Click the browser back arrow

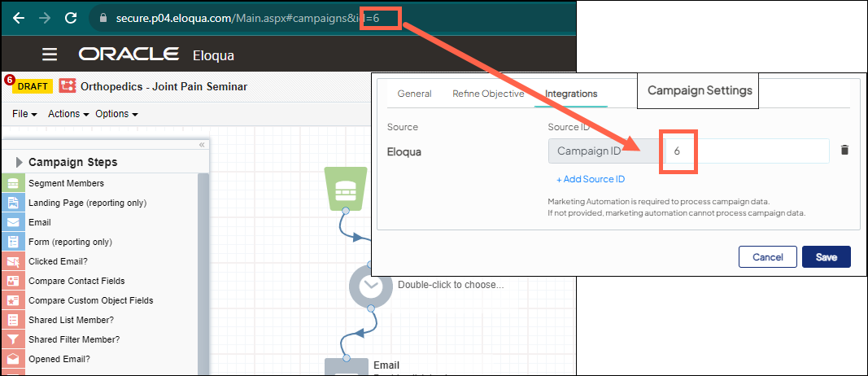click(x=18, y=17)
